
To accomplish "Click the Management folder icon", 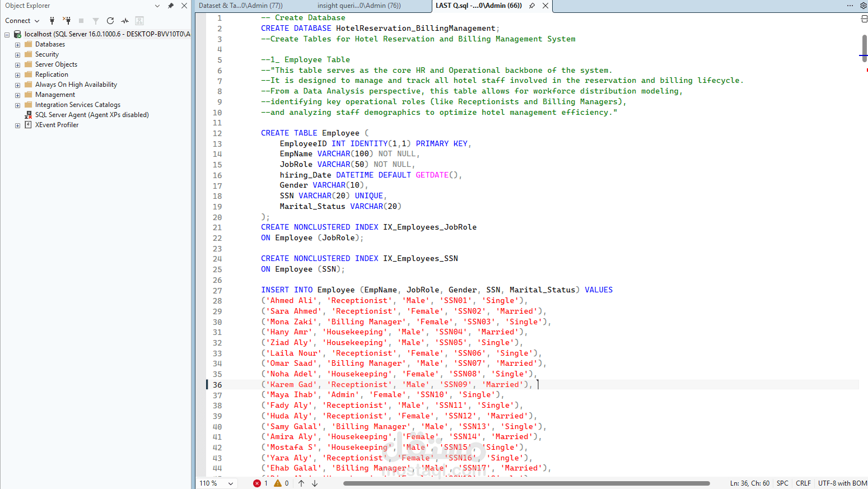I will (28, 95).
